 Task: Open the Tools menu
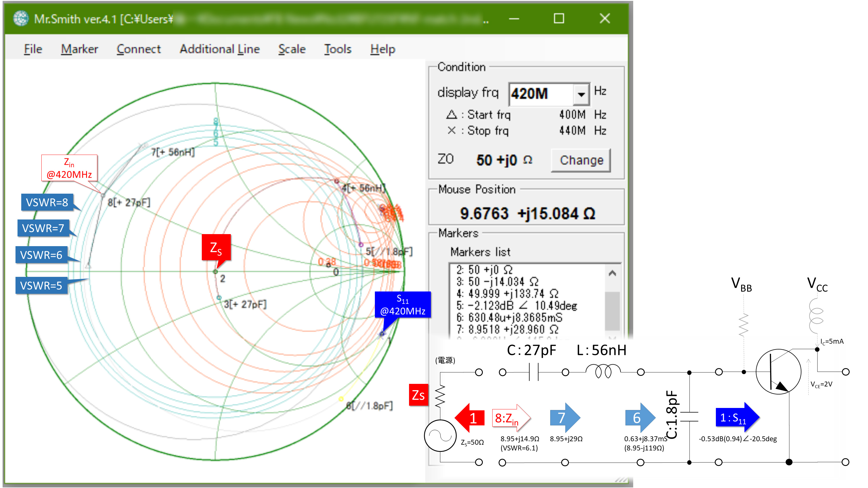(x=338, y=49)
